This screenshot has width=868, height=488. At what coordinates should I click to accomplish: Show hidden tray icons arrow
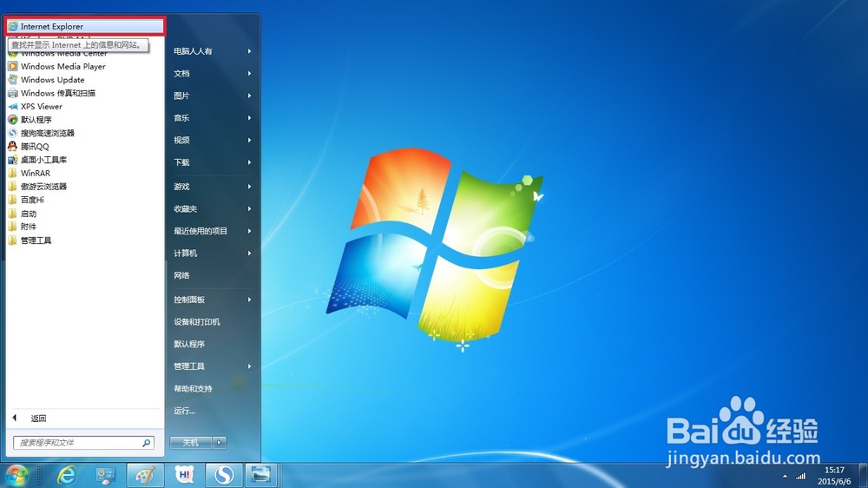pos(785,477)
